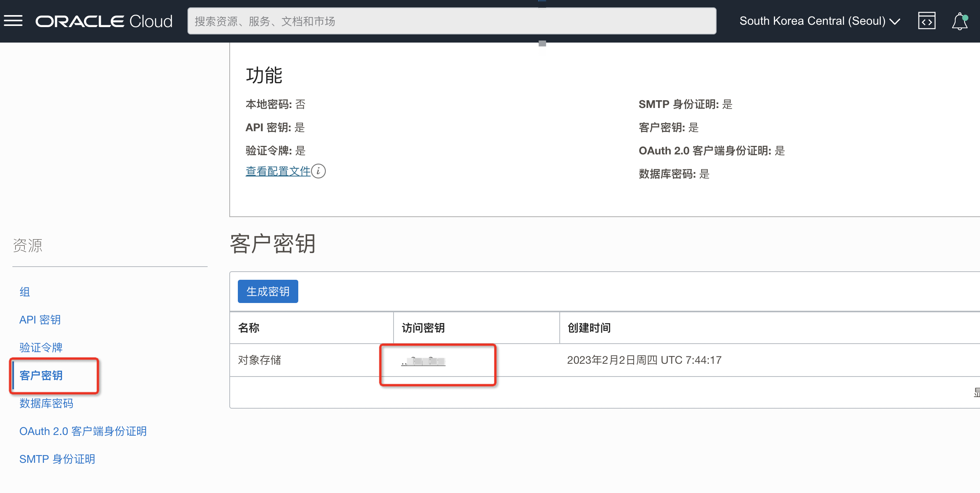
Task: Click the 访问密钥 column header
Action: point(423,328)
